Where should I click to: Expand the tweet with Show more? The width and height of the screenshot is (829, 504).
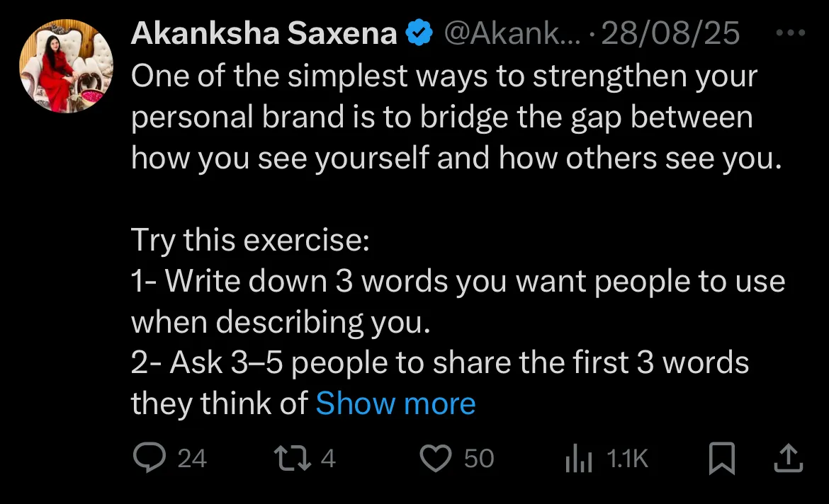395,403
